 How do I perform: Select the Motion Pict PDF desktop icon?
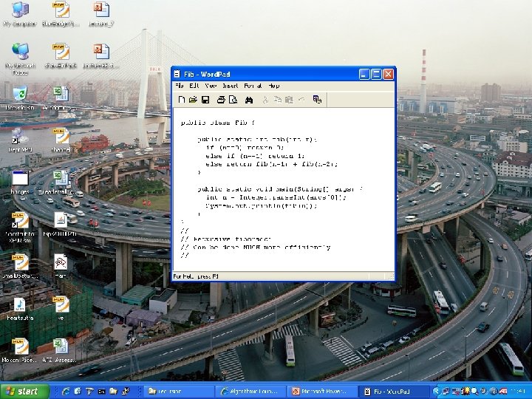pyautogui.click(x=20, y=350)
